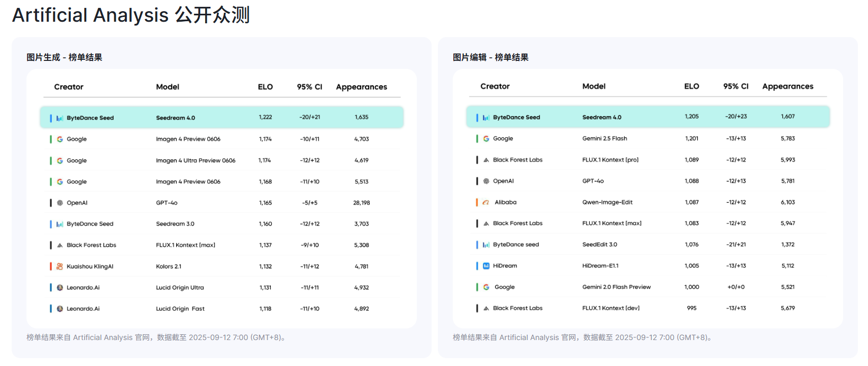The image size is (868, 366).
Task: Click ByteDance logo in the SeedEdit 3.0 row
Action: (486, 245)
